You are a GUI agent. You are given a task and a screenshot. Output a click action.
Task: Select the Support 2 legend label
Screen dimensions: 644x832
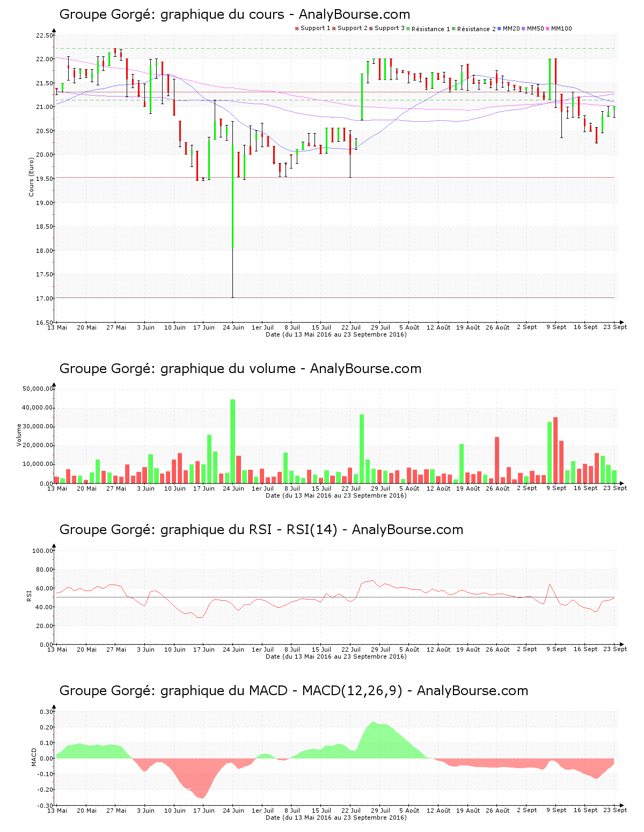point(353,28)
